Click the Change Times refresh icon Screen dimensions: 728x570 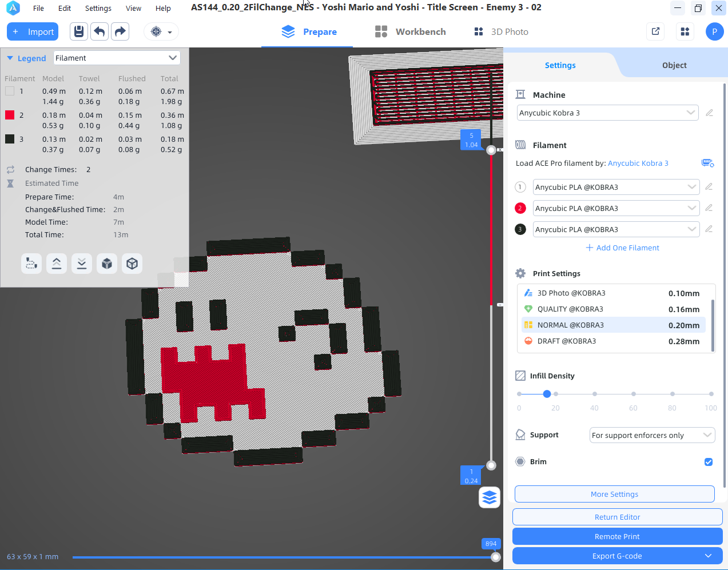click(x=10, y=170)
